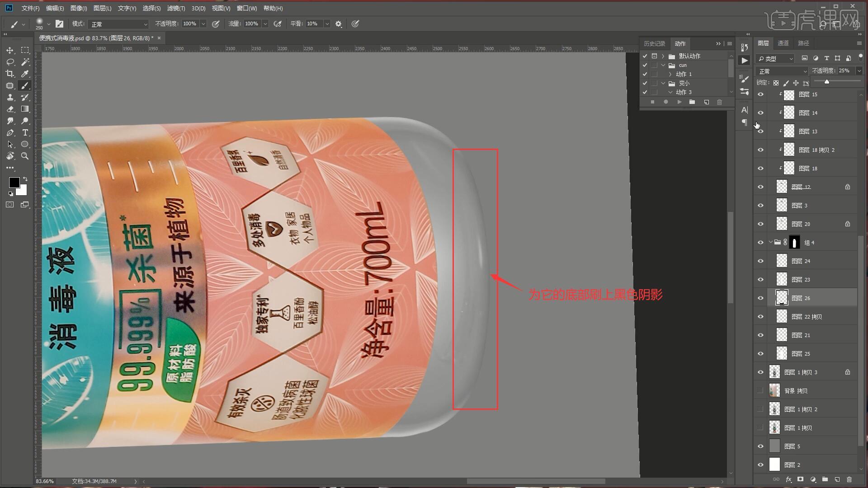The width and height of the screenshot is (868, 488).
Task: Select the Horizontal Type tool
Action: 25,132
